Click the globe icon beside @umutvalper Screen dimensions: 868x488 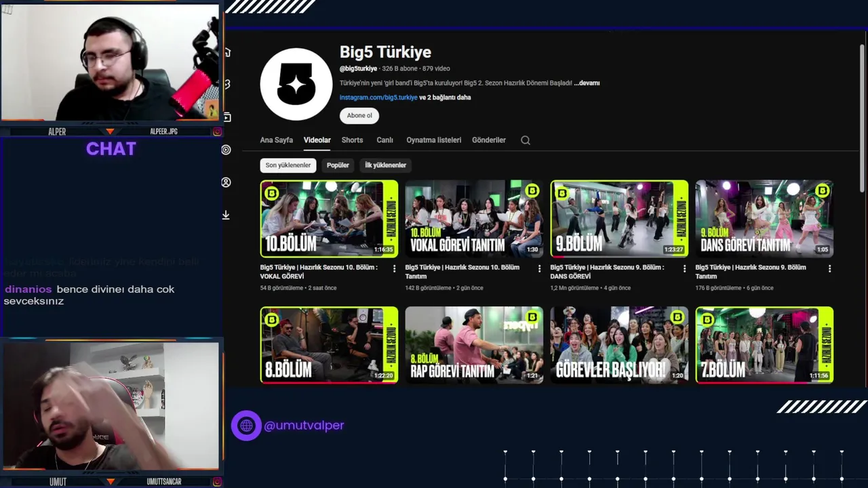pyautogui.click(x=246, y=426)
